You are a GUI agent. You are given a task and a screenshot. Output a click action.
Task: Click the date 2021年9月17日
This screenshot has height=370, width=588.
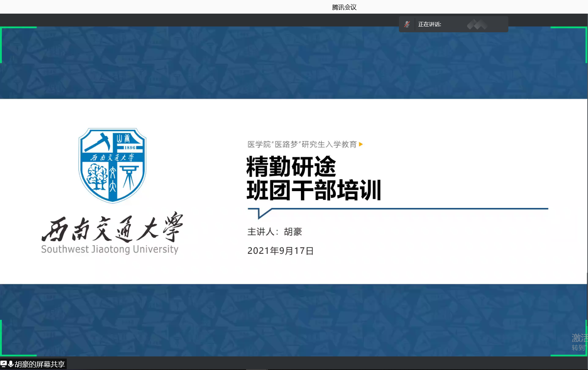[280, 251]
